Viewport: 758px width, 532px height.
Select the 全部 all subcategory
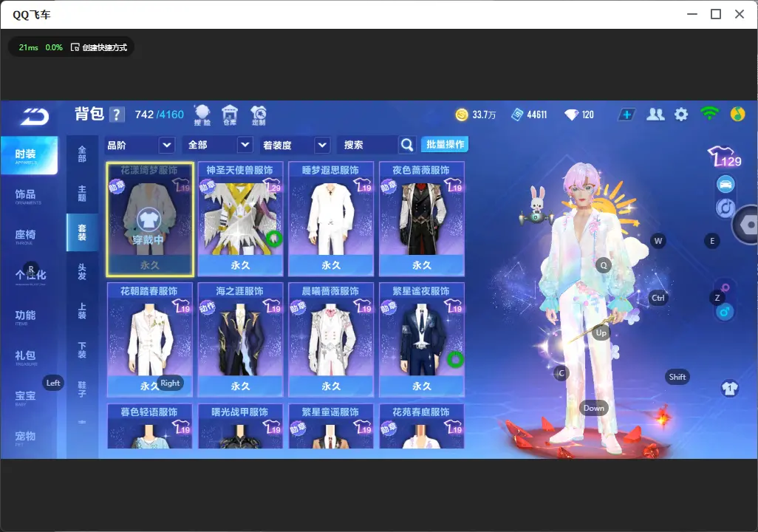pyautogui.click(x=82, y=154)
